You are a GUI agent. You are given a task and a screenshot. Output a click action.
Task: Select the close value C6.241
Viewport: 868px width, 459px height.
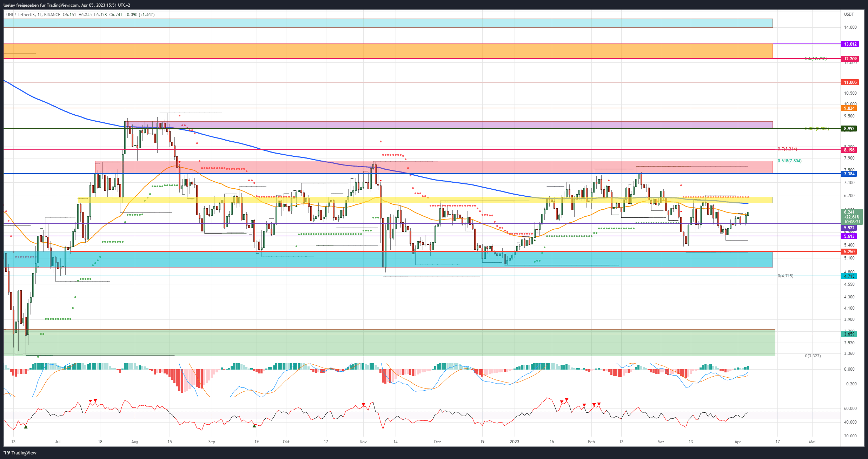click(115, 15)
